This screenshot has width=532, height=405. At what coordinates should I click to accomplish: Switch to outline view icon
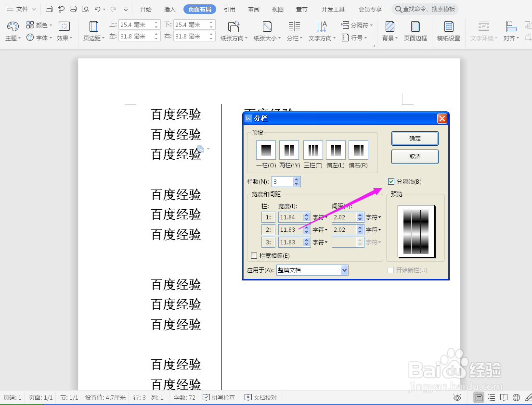click(x=492, y=397)
